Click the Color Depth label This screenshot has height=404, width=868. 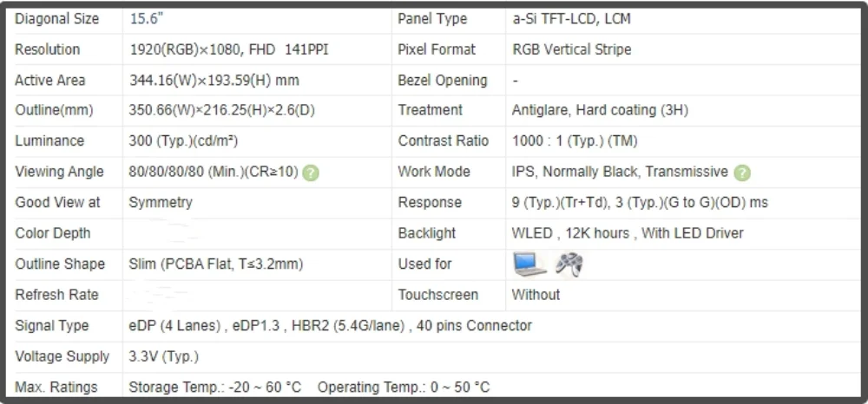[53, 233]
